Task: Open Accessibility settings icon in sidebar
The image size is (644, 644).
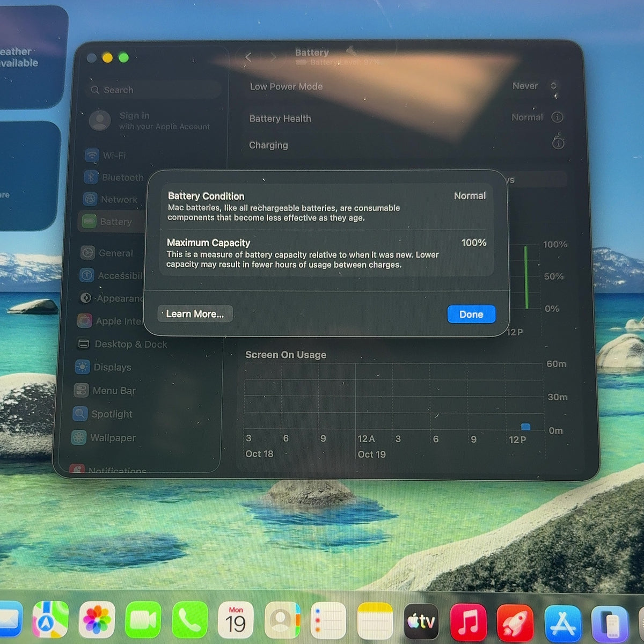Action: [86, 275]
